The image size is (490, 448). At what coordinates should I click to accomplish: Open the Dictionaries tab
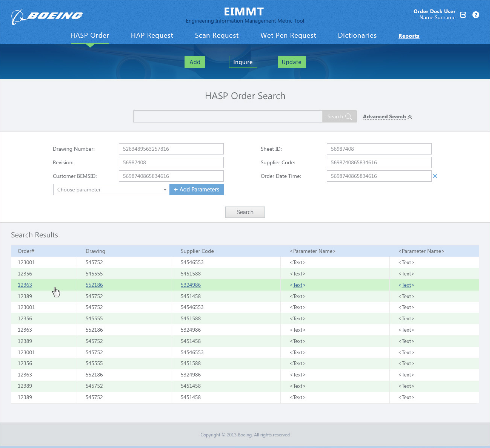(x=357, y=35)
